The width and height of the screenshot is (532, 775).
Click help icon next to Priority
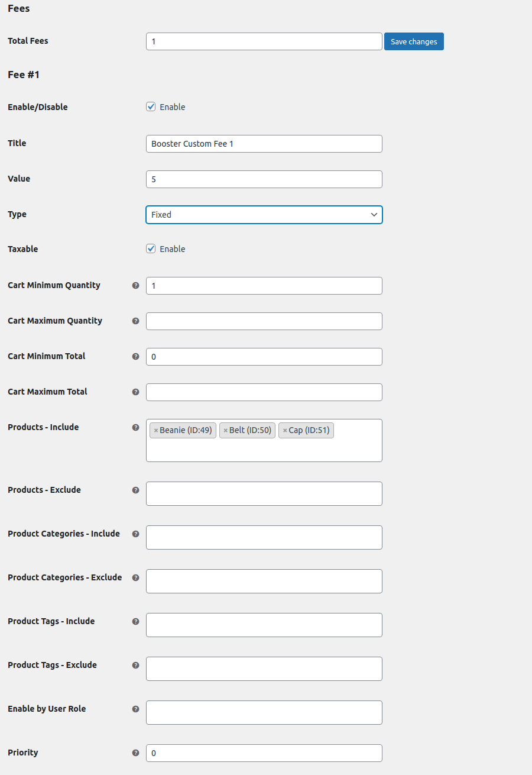(135, 753)
